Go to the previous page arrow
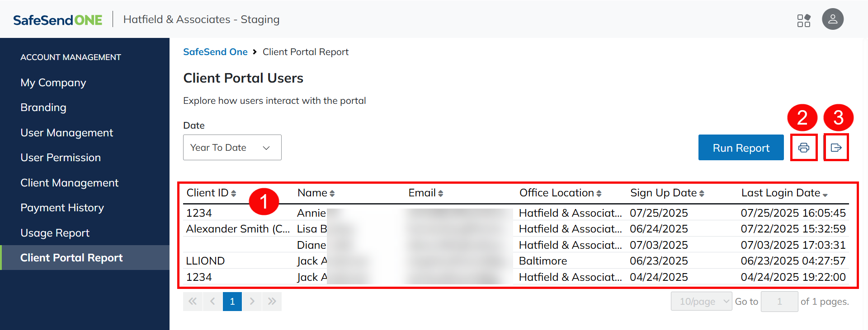This screenshot has height=330, width=868. (x=212, y=302)
